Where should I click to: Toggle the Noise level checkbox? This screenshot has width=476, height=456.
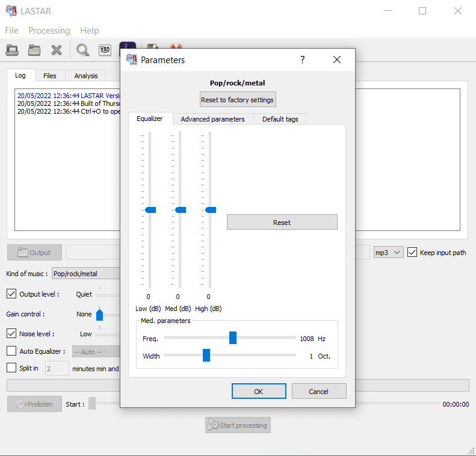(x=11, y=333)
